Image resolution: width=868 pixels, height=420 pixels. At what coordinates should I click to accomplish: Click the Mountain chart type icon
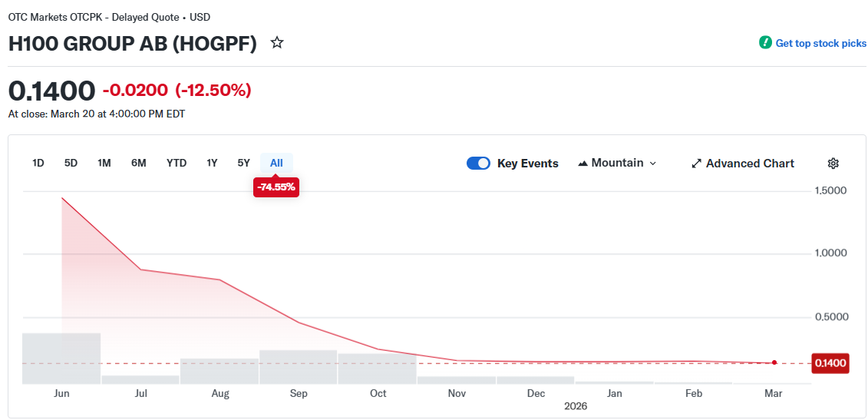coord(583,164)
